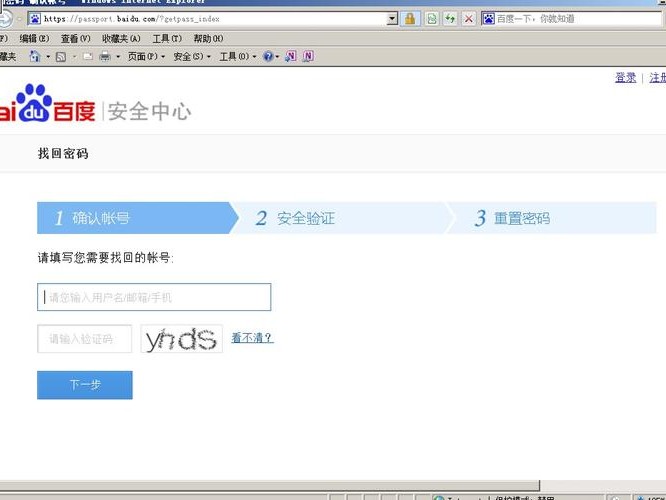This screenshot has width=666, height=500.
Task: Open the 安全(S) dropdown menu
Action: tap(192, 56)
